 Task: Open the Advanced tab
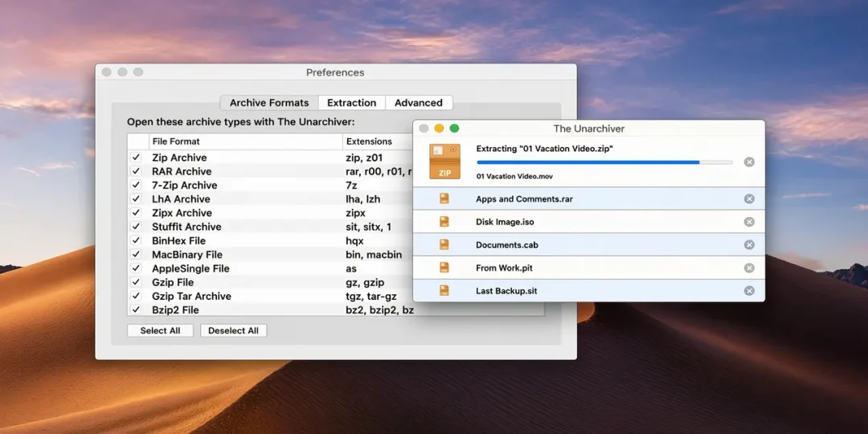pyautogui.click(x=419, y=102)
